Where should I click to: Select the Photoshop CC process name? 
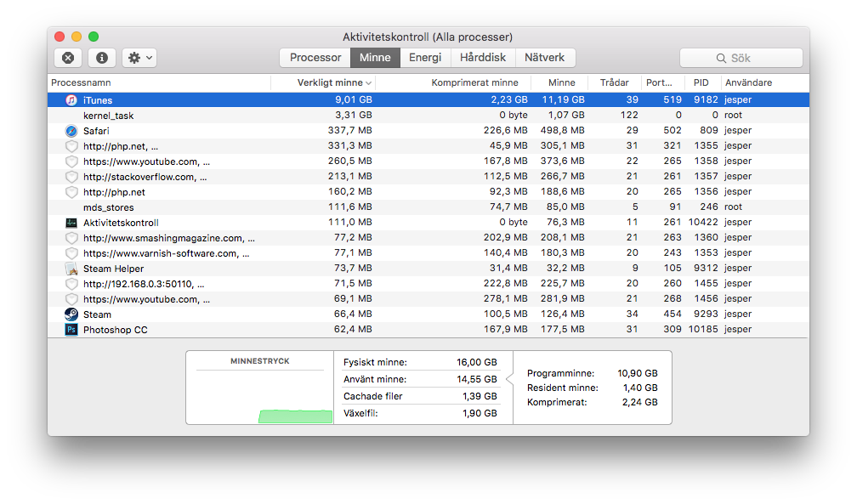coord(116,330)
